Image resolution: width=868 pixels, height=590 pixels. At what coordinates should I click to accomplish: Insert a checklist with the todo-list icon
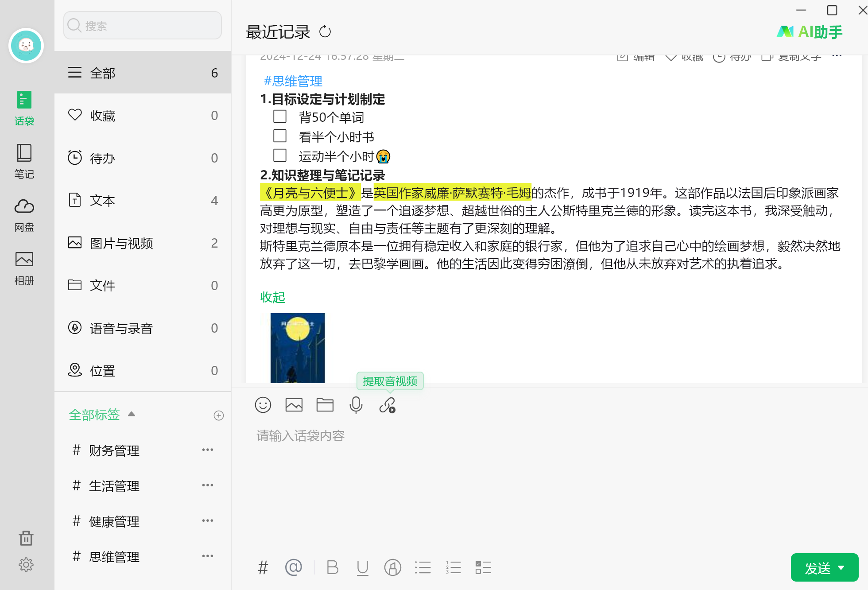[483, 567]
